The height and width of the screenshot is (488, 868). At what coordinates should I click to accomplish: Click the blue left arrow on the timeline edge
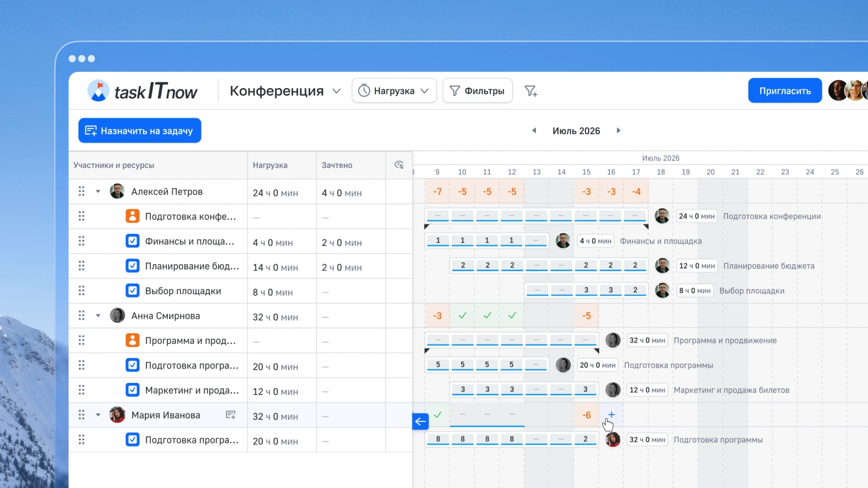point(420,421)
